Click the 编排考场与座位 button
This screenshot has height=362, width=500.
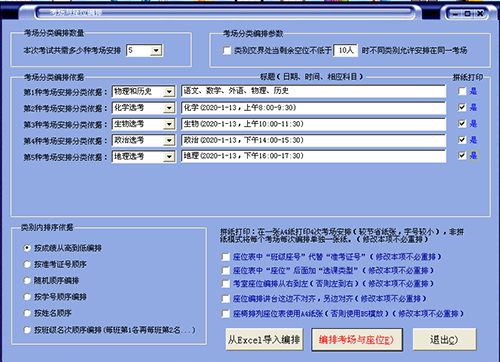click(x=357, y=340)
